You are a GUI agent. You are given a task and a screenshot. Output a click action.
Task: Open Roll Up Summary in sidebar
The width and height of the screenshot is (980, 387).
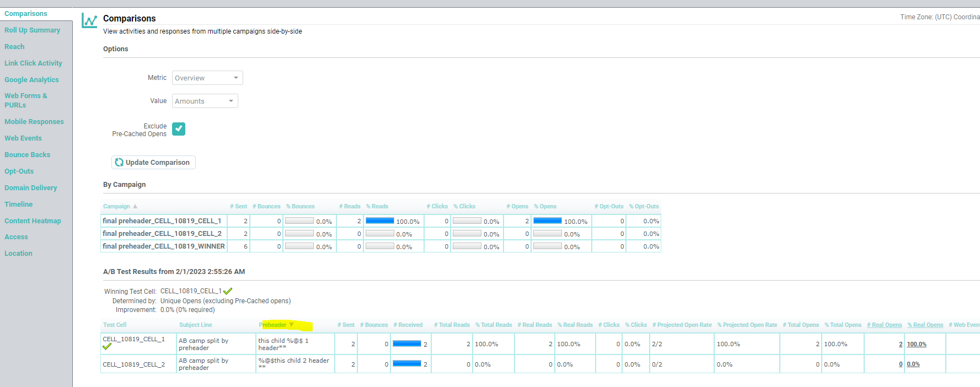[x=32, y=30]
